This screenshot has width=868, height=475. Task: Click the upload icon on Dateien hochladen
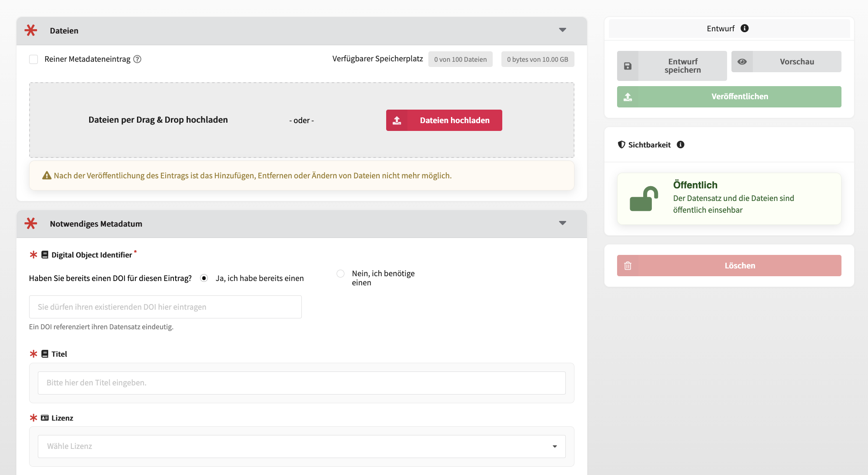(x=397, y=120)
